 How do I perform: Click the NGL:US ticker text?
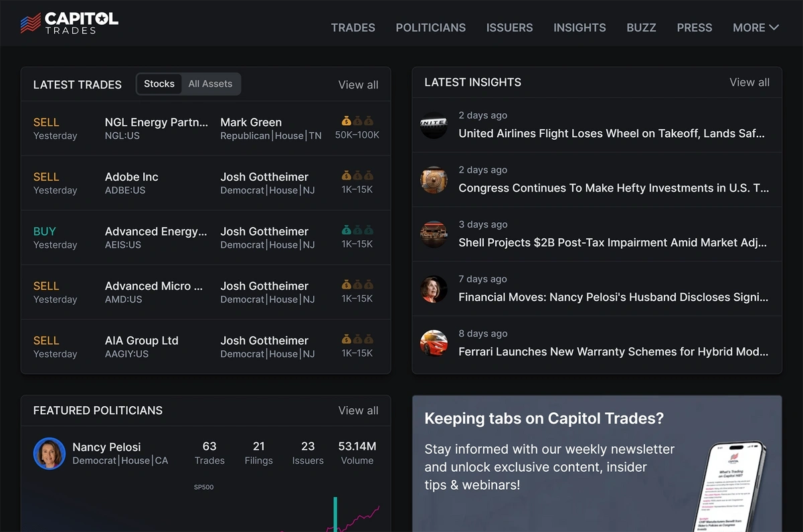122,135
